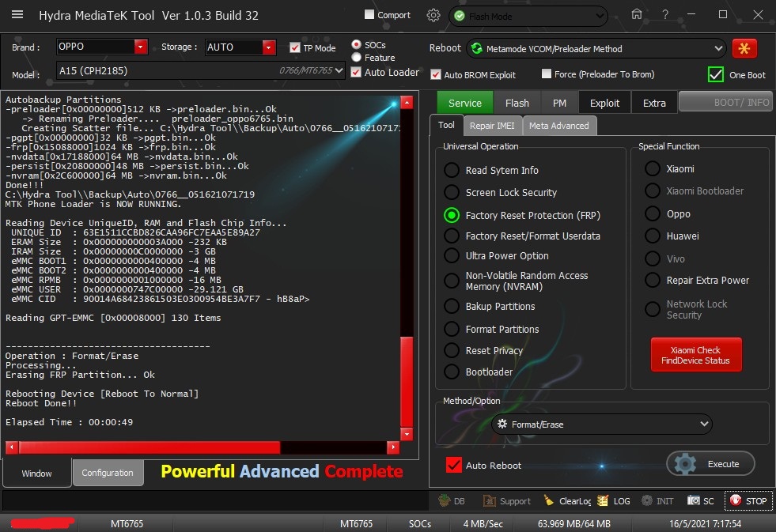Click Xiaomi Check FindDevice Status button

coord(696,356)
